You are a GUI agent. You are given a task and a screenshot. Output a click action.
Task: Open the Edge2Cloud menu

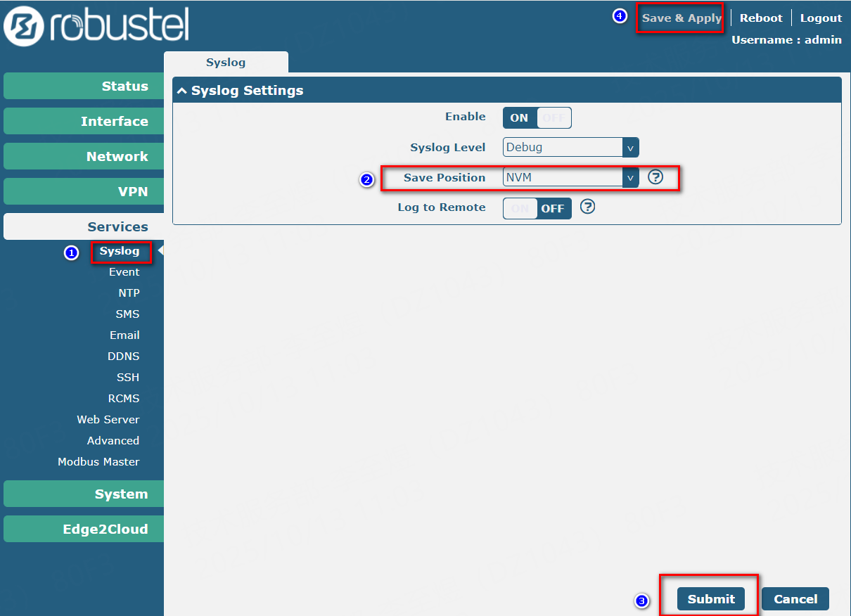coord(84,530)
